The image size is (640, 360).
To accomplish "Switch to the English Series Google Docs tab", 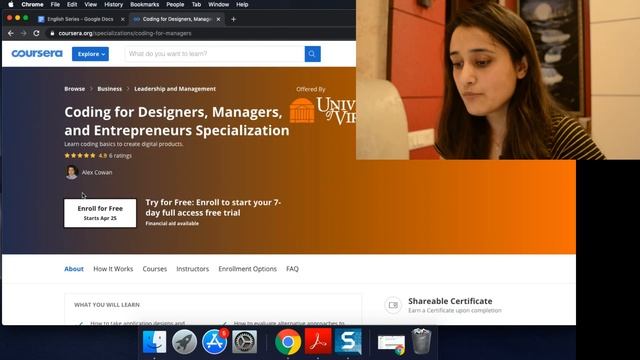I will [80, 19].
